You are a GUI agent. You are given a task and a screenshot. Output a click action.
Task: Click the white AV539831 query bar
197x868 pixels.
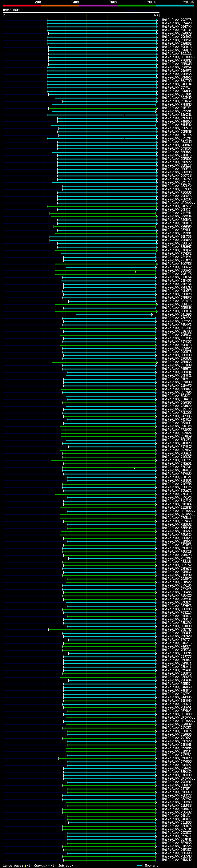click(x=81, y=12)
